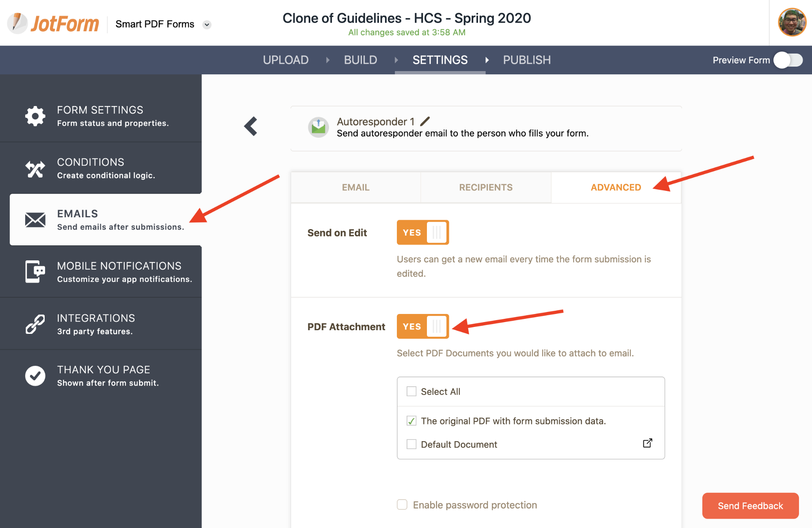
Task: Click the Integrations chain link icon
Action: tap(35, 324)
